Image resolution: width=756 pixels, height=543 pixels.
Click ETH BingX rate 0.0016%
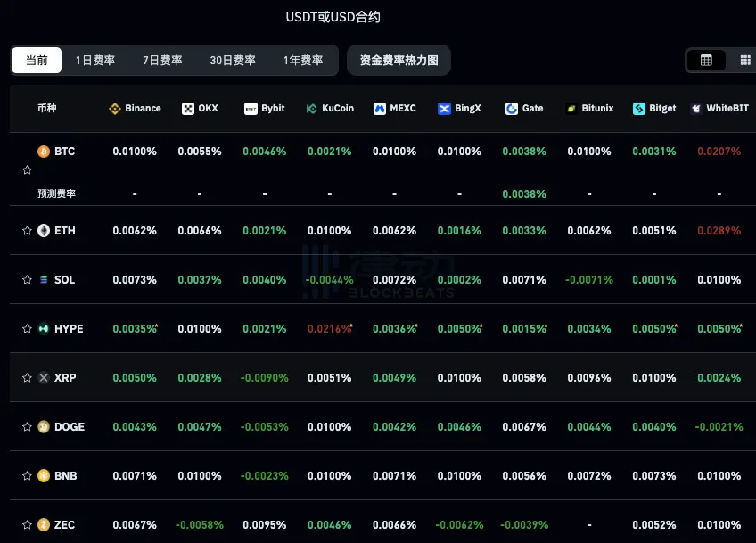[x=459, y=231]
